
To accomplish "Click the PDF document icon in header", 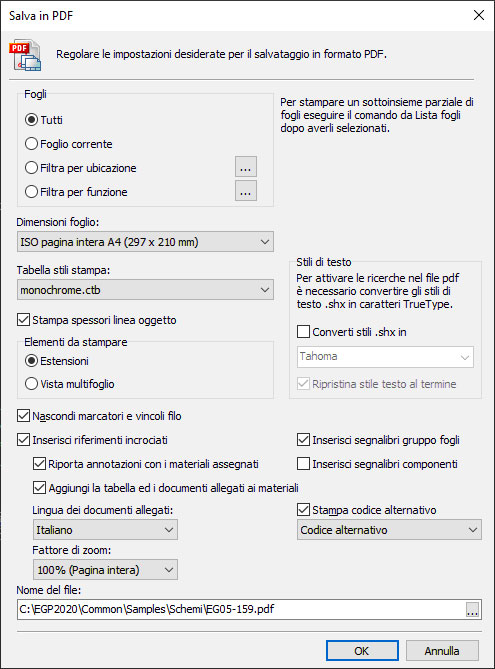I will pos(25,55).
